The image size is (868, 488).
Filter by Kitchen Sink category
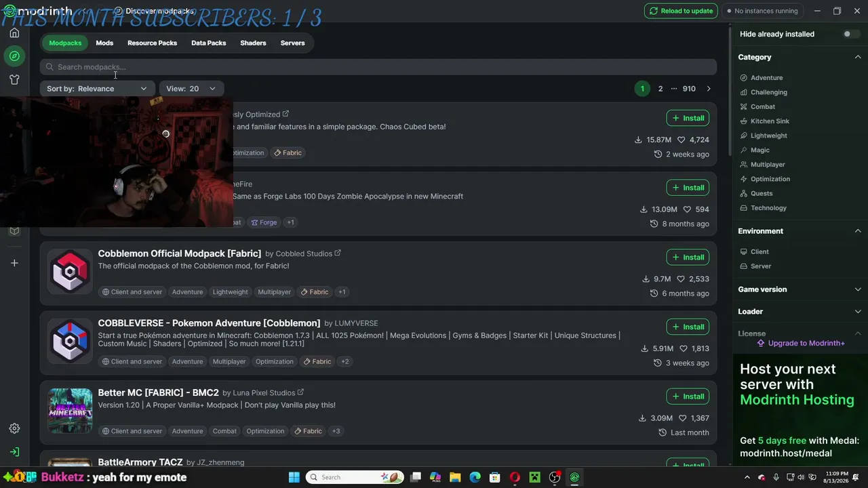pyautogui.click(x=764, y=121)
